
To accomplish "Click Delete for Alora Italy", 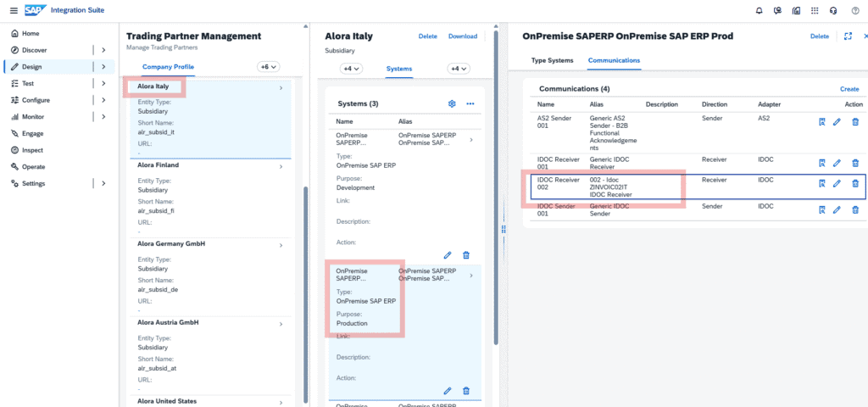I will 428,36.
